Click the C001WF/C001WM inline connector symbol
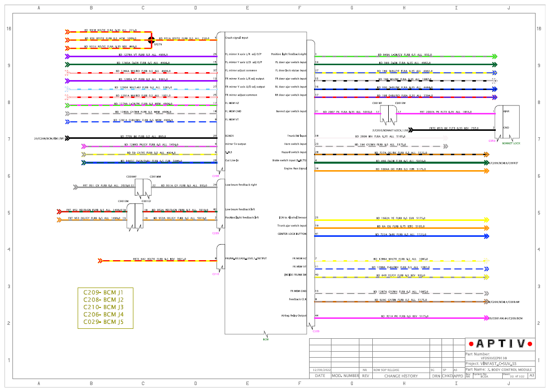This screenshot has height=392, width=550. coord(143,189)
